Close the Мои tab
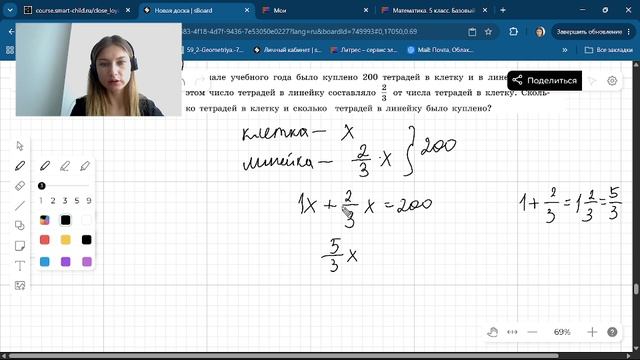Screen dimensions: 640x360 click(366, 10)
